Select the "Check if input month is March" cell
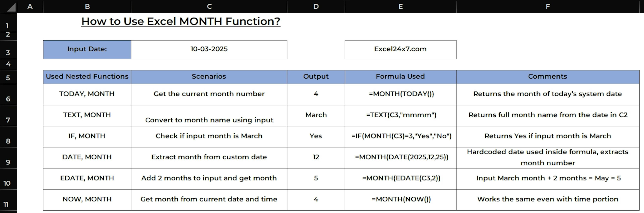644x213 pixels. tap(209, 136)
